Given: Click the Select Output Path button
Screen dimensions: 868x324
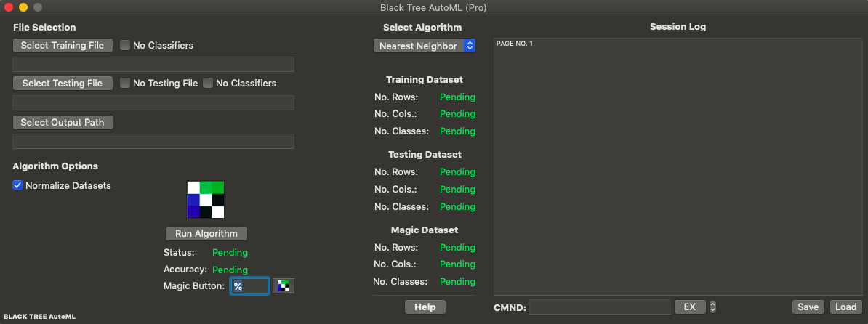Looking at the screenshot, I should [x=63, y=122].
